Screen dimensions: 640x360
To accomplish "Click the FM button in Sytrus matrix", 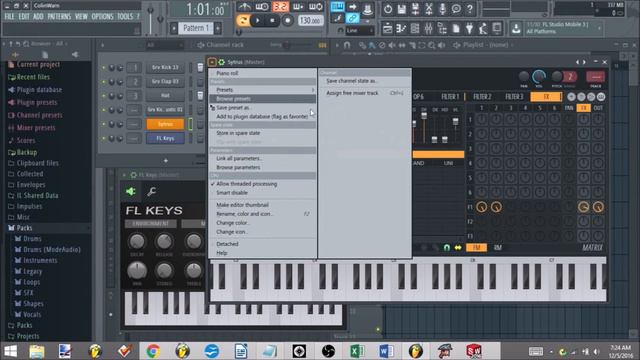I will pos(476,248).
